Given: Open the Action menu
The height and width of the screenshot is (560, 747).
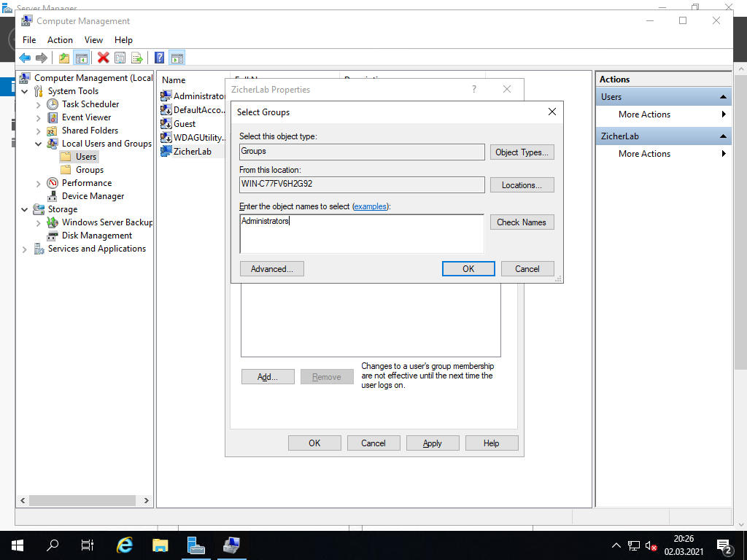Looking at the screenshot, I should tap(60, 40).
